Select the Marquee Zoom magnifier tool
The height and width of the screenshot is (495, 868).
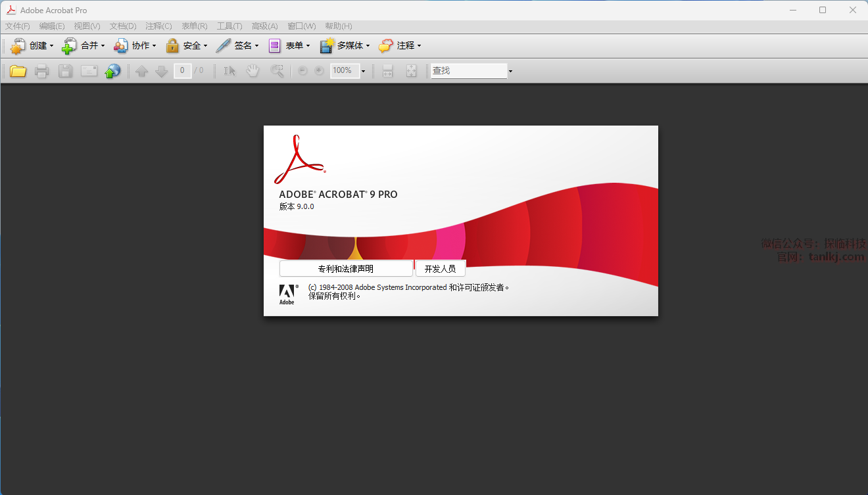277,71
